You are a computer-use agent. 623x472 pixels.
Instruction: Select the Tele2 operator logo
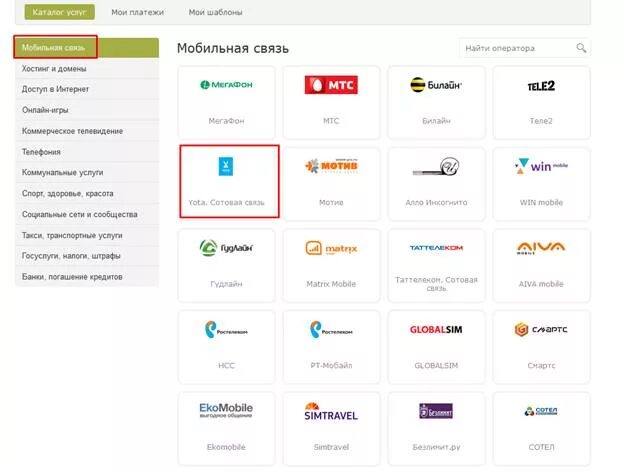[541, 86]
